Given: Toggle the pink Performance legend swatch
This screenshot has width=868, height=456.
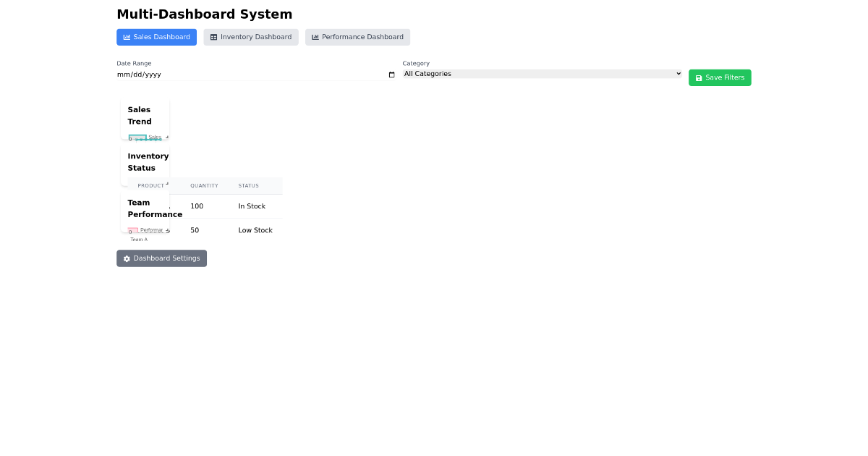Looking at the screenshot, I should pyautogui.click(x=133, y=230).
